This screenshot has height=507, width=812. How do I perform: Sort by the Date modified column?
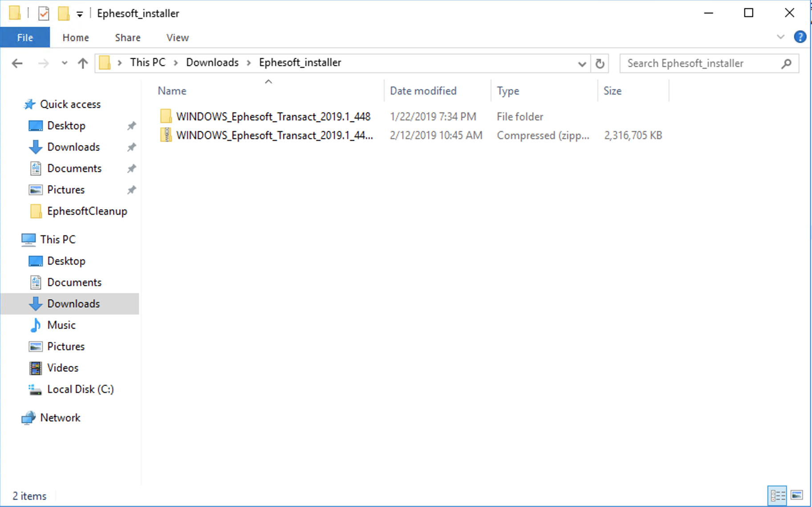tap(423, 91)
